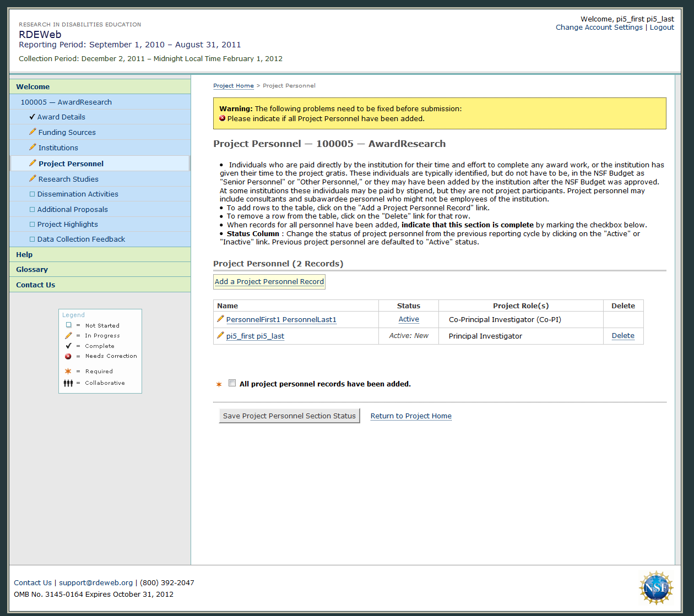694x616 pixels.
Task: Go to Institutions in the sidebar menu
Action: [x=58, y=148]
